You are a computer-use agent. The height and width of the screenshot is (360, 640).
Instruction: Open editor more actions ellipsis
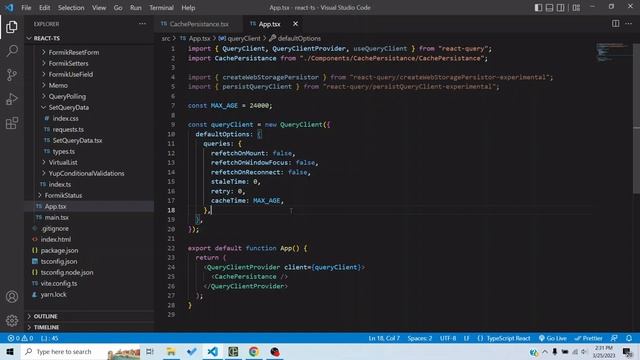pyautogui.click(x=628, y=24)
